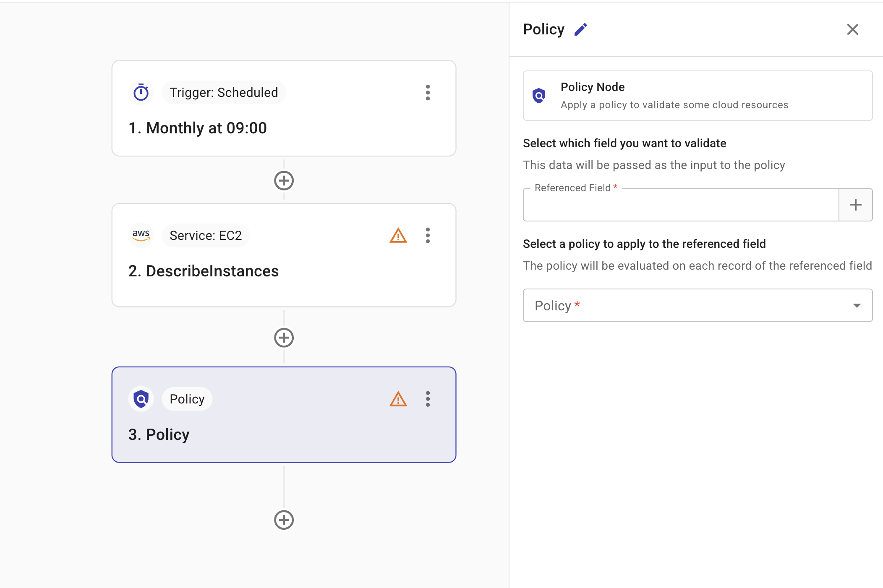The image size is (883, 588).
Task: Add a step below the Policy node
Action: pyautogui.click(x=284, y=520)
